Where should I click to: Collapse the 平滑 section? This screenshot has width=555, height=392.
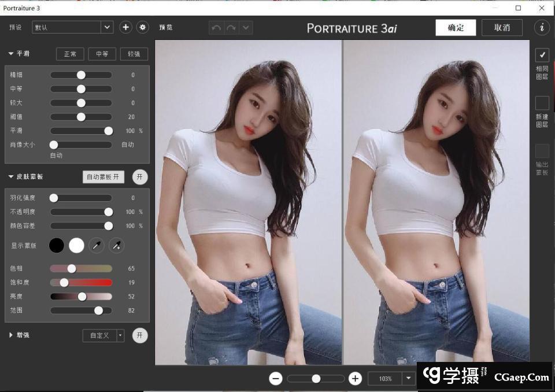(11, 54)
